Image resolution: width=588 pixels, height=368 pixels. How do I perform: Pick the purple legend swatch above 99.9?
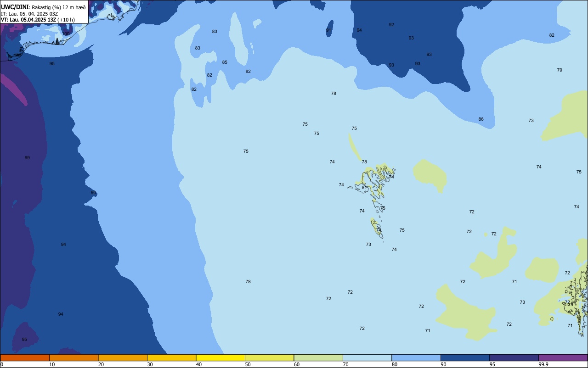click(563, 357)
